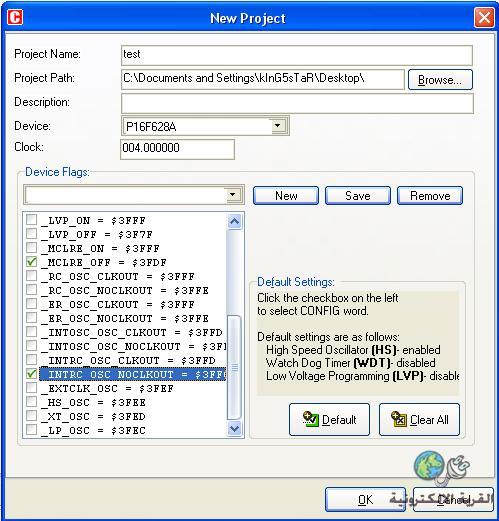Click into the Clock value field
The width and height of the screenshot is (499, 521).
[x=177, y=149]
